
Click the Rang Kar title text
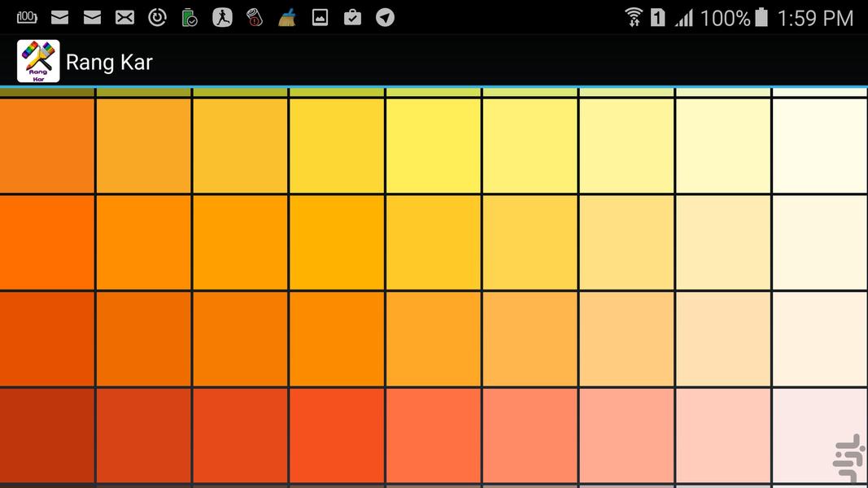109,63
